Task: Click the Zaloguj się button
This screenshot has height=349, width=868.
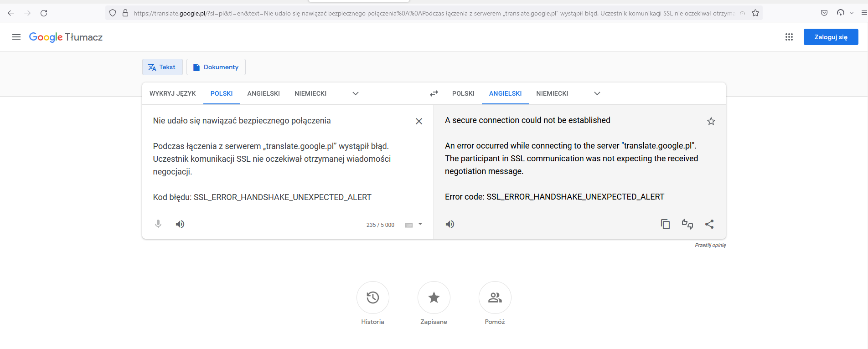Action: (831, 37)
